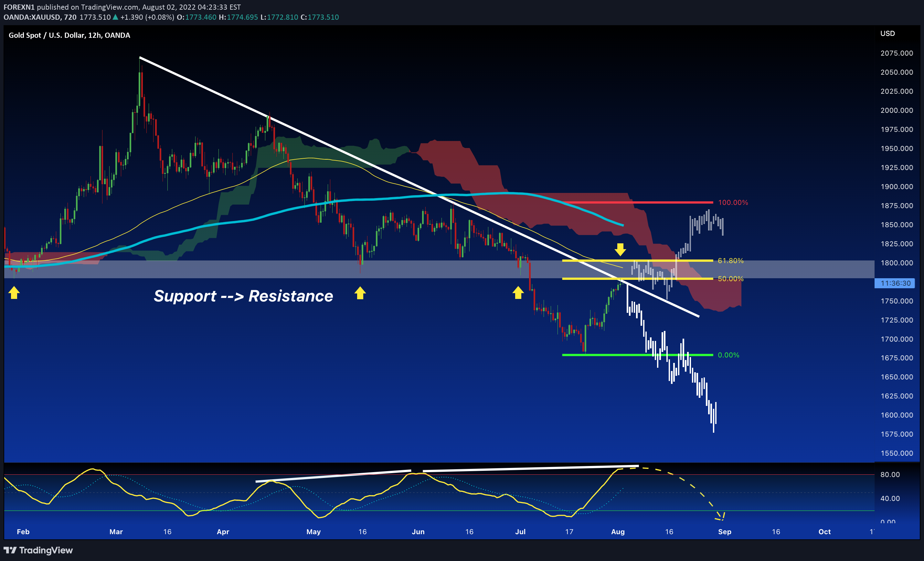Screen dimensions: 924x561
Task: Click the Aug label on time axis
Action: (x=618, y=532)
